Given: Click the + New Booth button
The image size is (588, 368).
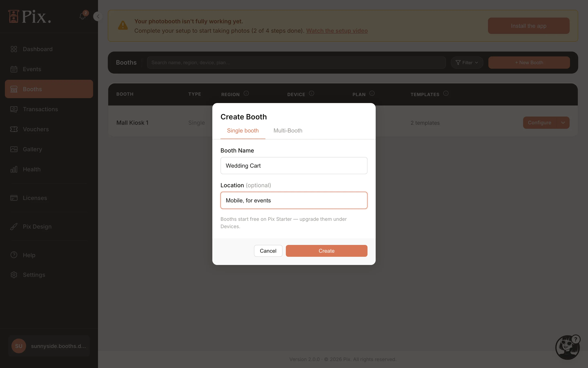Looking at the screenshot, I should click(x=529, y=63).
